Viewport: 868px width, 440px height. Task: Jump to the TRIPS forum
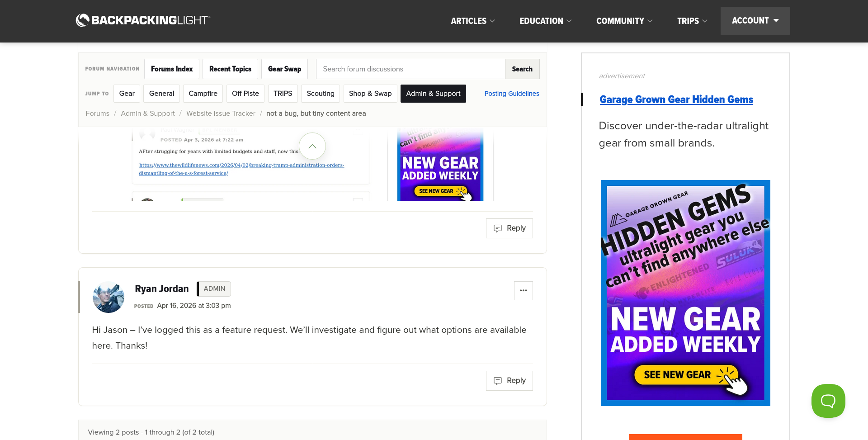tap(283, 94)
